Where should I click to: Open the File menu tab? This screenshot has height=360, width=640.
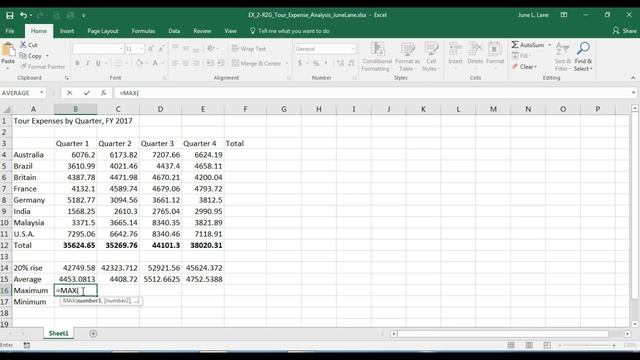point(10,31)
